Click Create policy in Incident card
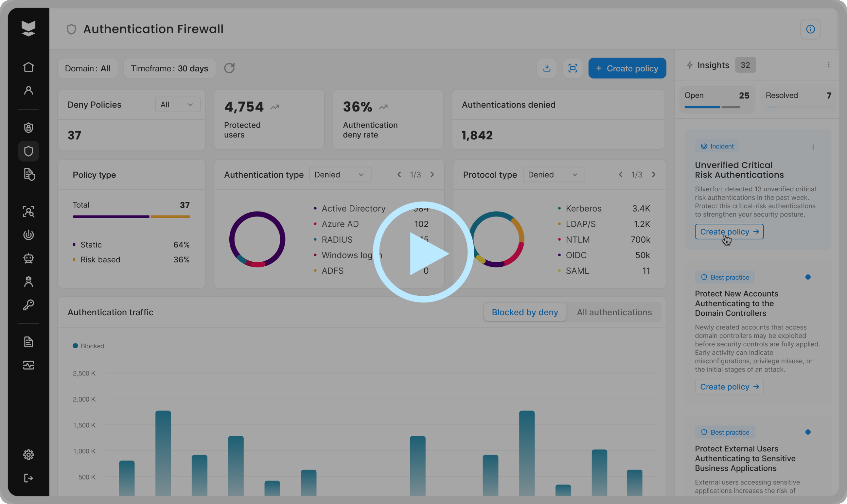Image resolution: width=847 pixels, height=504 pixels. point(729,232)
